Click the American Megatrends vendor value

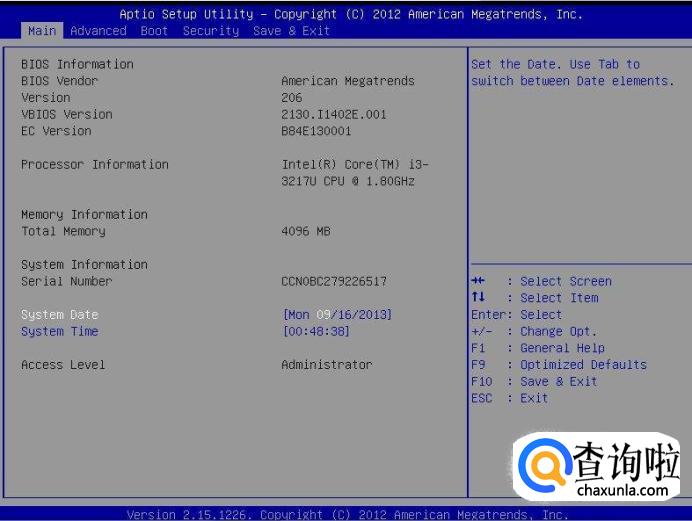coord(348,81)
